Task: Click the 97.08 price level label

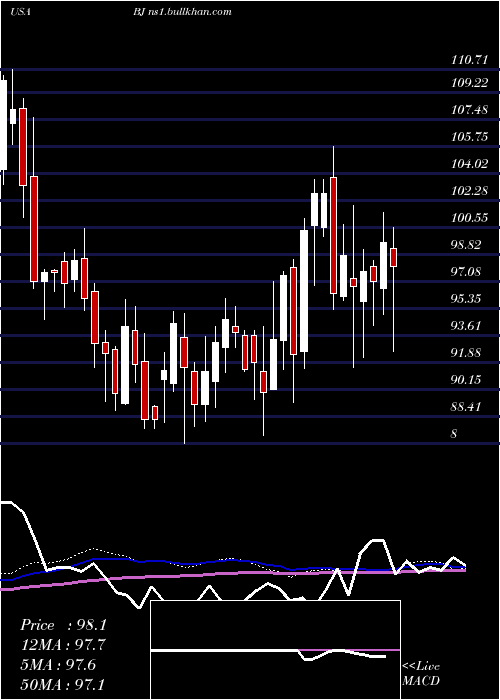Action: 466,271
